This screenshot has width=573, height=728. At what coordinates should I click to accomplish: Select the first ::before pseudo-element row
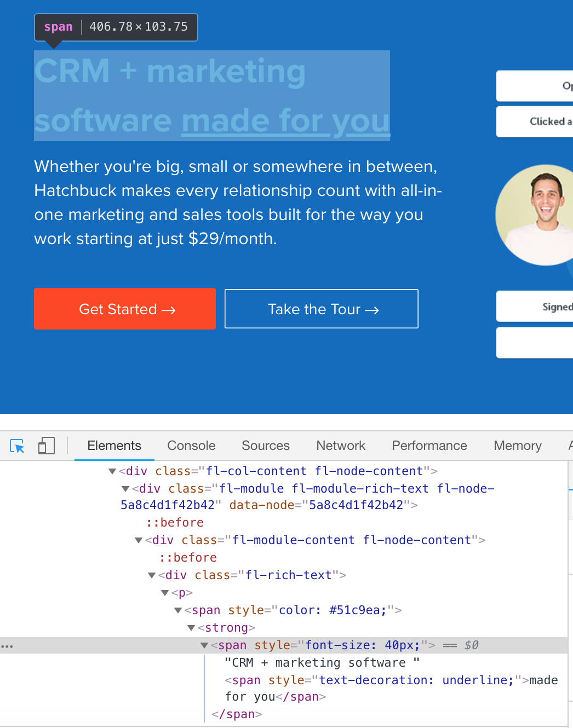175,523
